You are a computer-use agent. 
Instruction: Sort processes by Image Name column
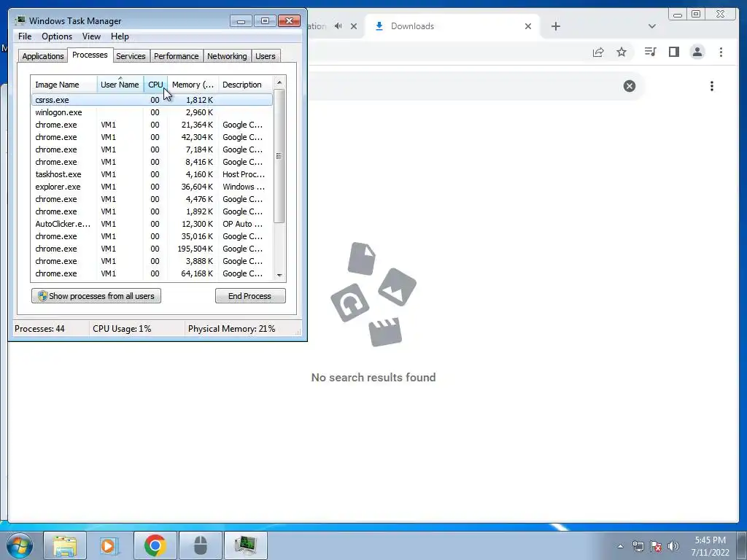click(64, 85)
